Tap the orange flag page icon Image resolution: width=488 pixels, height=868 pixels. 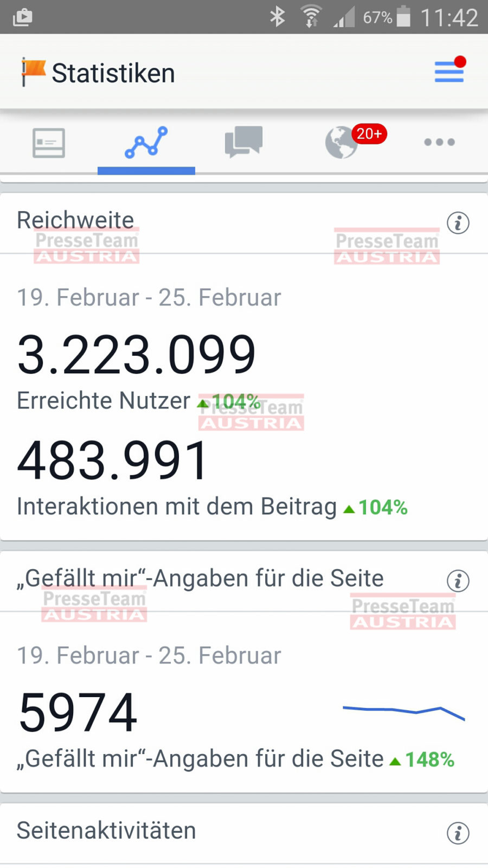pos(33,71)
